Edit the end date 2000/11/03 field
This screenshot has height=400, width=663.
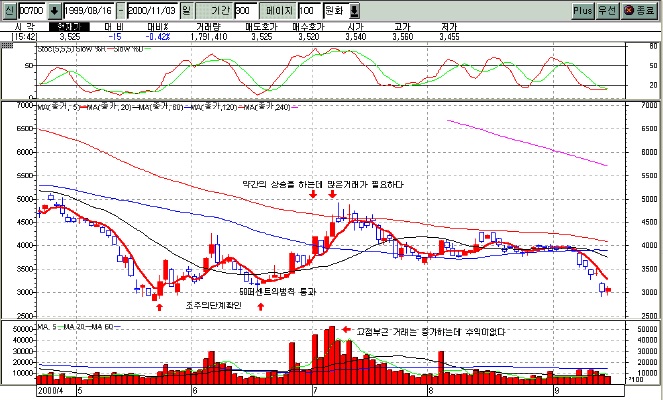coord(152,11)
